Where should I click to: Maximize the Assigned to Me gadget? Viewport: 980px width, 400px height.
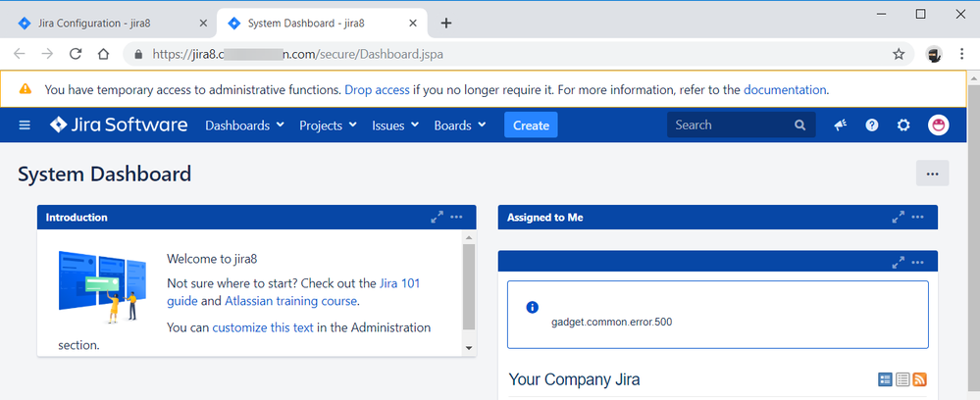pyautogui.click(x=899, y=217)
